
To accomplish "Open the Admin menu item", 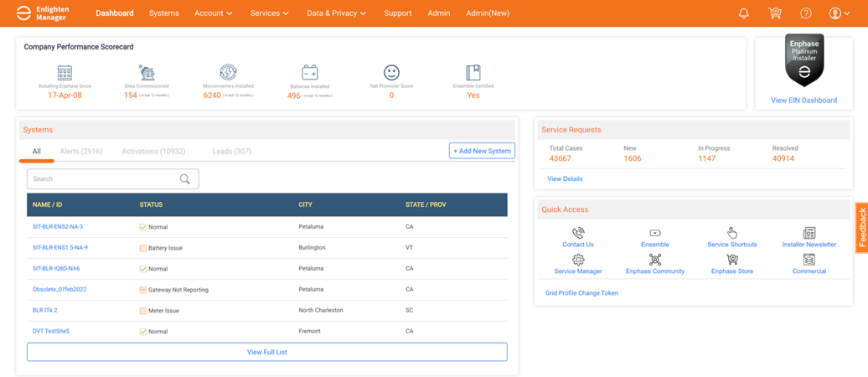I will [439, 13].
